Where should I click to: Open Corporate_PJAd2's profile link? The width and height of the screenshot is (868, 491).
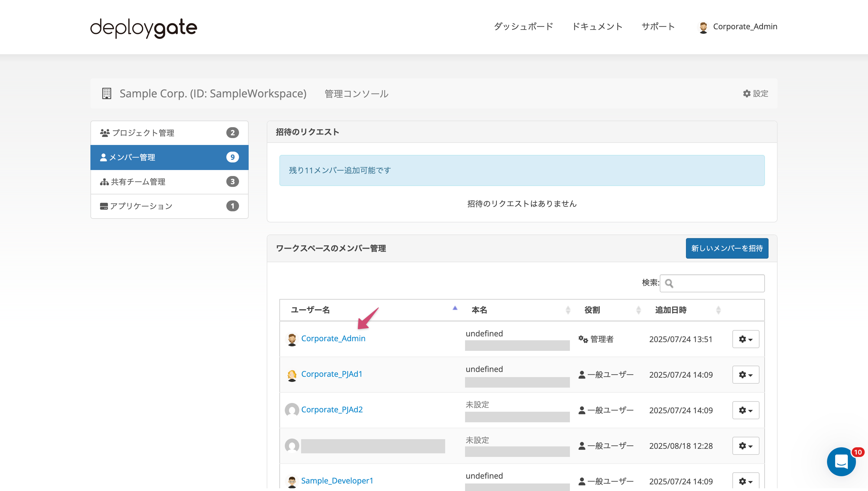click(x=332, y=409)
